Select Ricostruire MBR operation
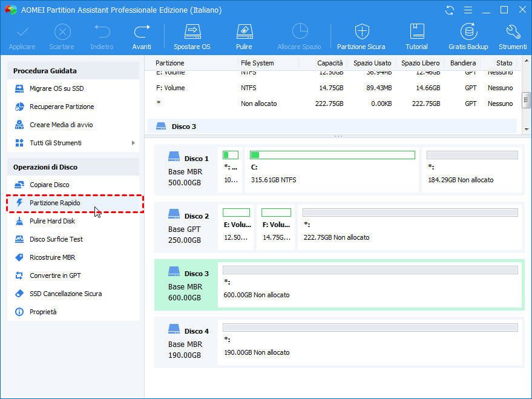The height and width of the screenshot is (399, 532). [73, 257]
